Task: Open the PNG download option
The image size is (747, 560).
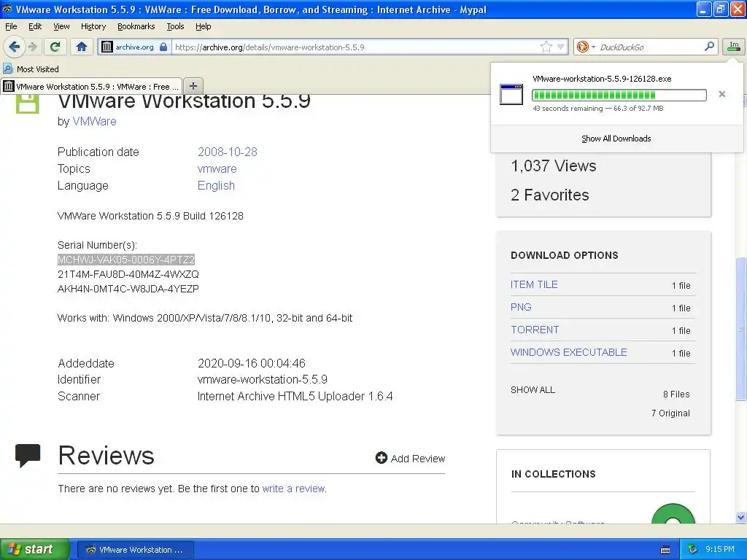Action: 521,307
